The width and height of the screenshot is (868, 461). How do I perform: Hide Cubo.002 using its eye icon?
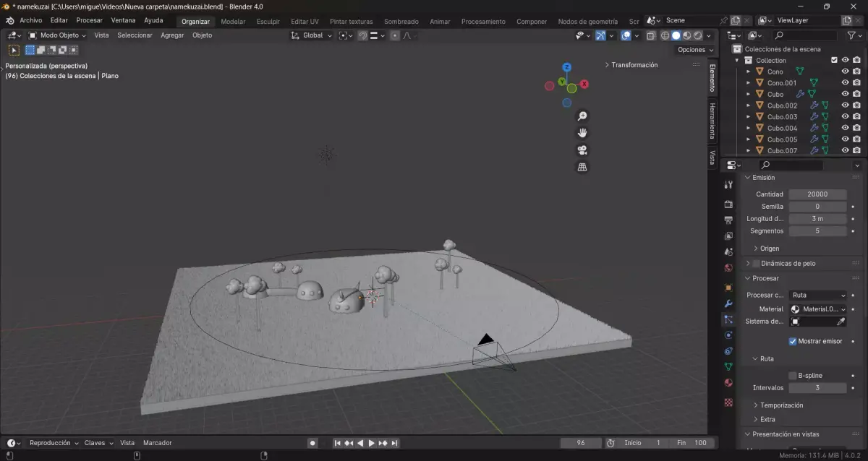(x=845, y=105)
